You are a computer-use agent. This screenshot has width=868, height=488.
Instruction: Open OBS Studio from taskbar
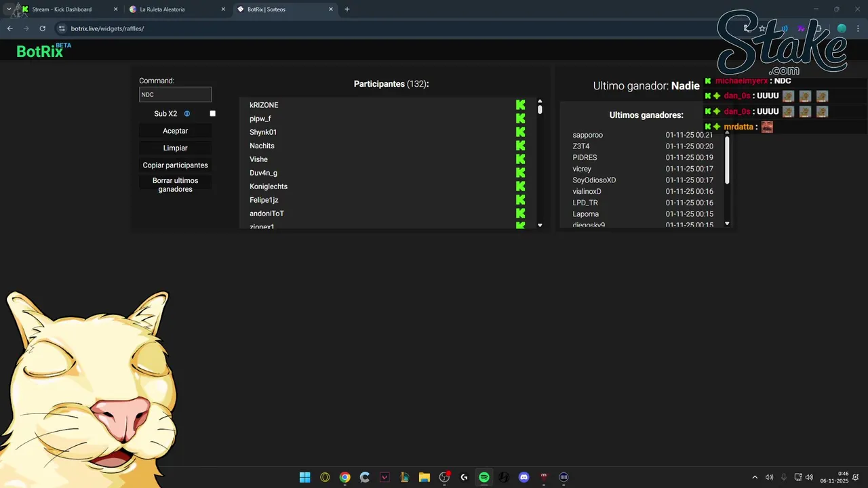pos(444,477)
